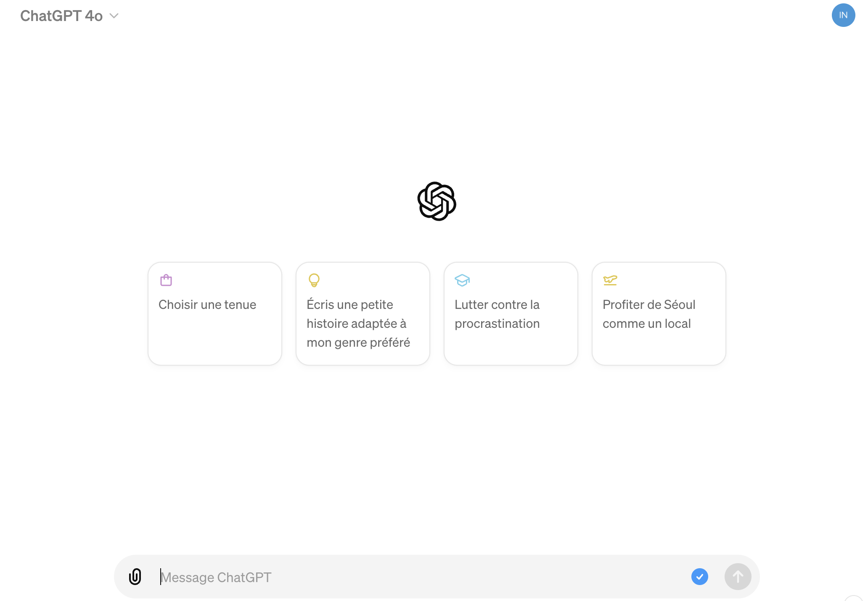The height and width of the screenshot is (601, 868).
Task: Click the graduation cap icon on procrastination card
Action: click(462, 280)
